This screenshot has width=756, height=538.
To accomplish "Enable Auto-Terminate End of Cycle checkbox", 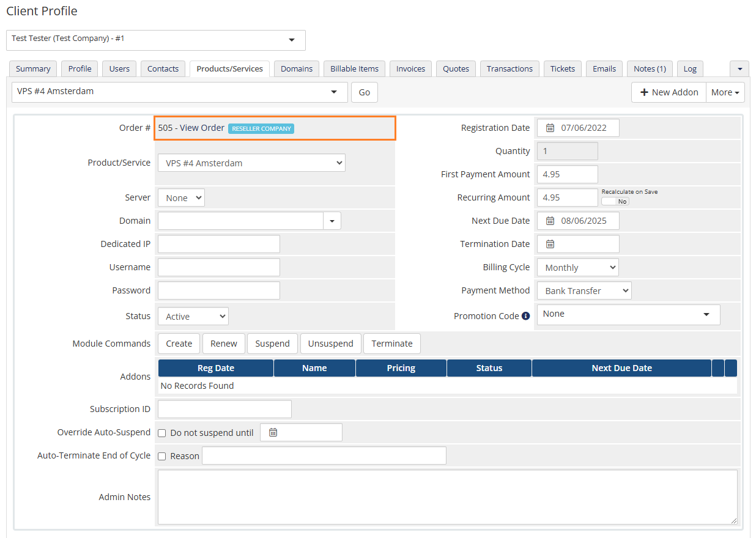I will pos(162,456).
